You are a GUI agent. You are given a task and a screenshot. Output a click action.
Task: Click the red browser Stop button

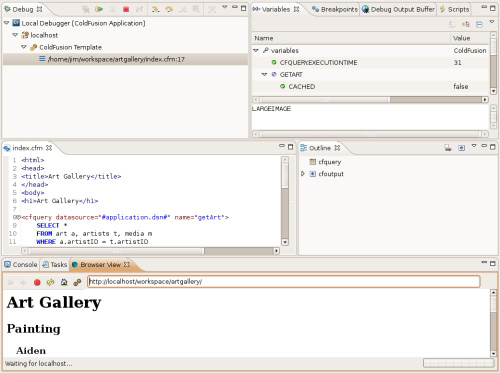click(x=37, y=282)
